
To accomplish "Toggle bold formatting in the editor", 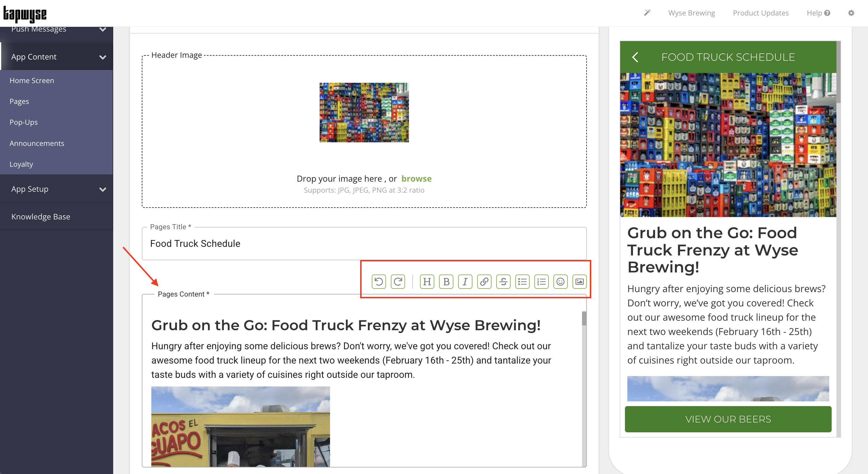I will coord(446,282).
